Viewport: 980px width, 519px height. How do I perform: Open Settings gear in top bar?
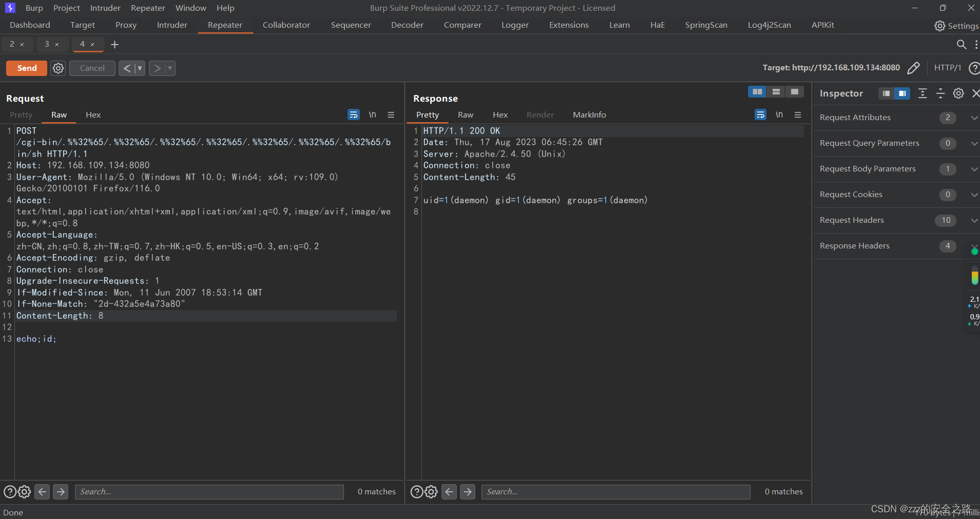coord(939,26)
